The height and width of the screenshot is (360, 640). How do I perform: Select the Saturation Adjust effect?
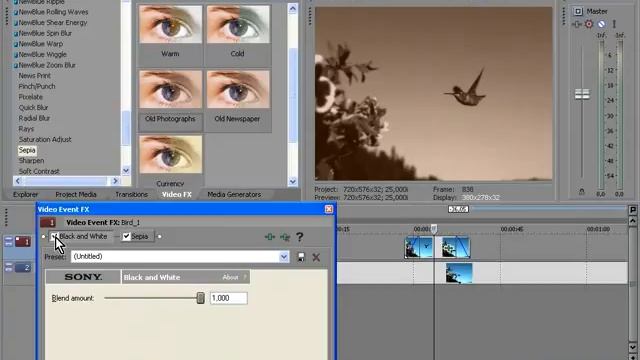45,140
